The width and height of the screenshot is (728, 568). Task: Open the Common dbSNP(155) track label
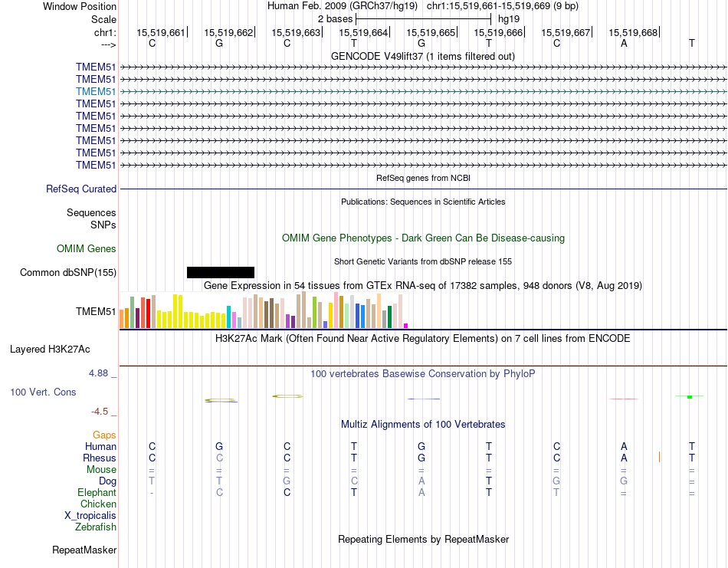click(68, 273)
